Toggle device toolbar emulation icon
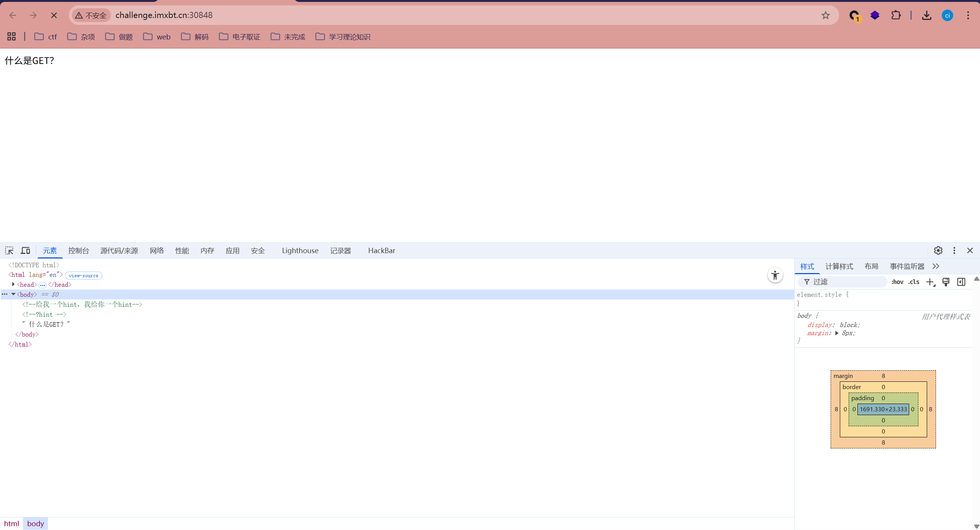 coord(25,250)
